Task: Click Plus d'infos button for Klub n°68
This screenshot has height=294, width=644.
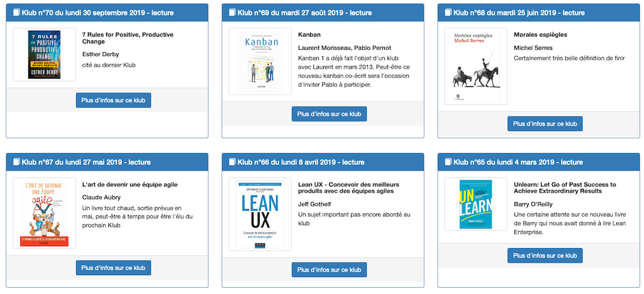Action: 545,124
